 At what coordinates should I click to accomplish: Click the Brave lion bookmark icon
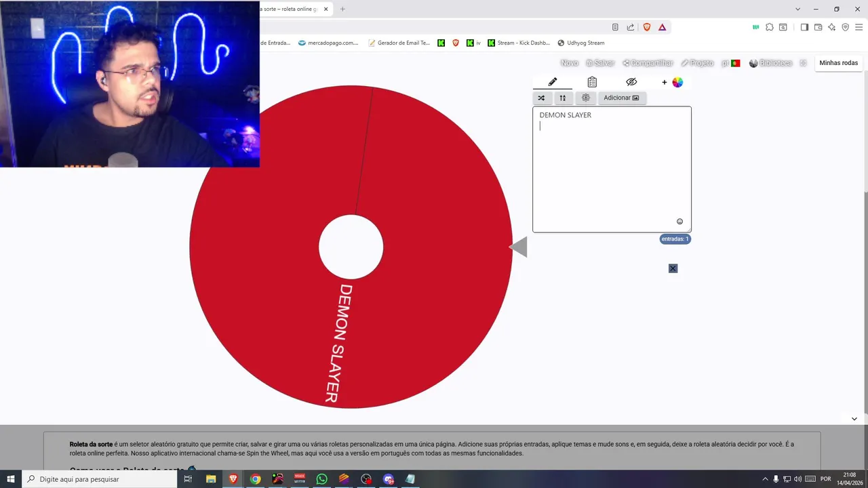coord(456,43)
